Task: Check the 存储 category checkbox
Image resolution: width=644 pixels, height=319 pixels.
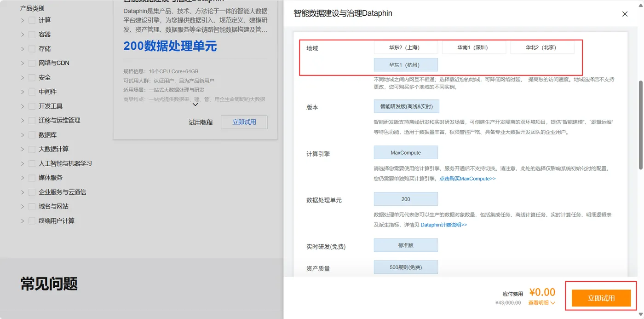Action: pyautogui.click(x=32, y=49)
